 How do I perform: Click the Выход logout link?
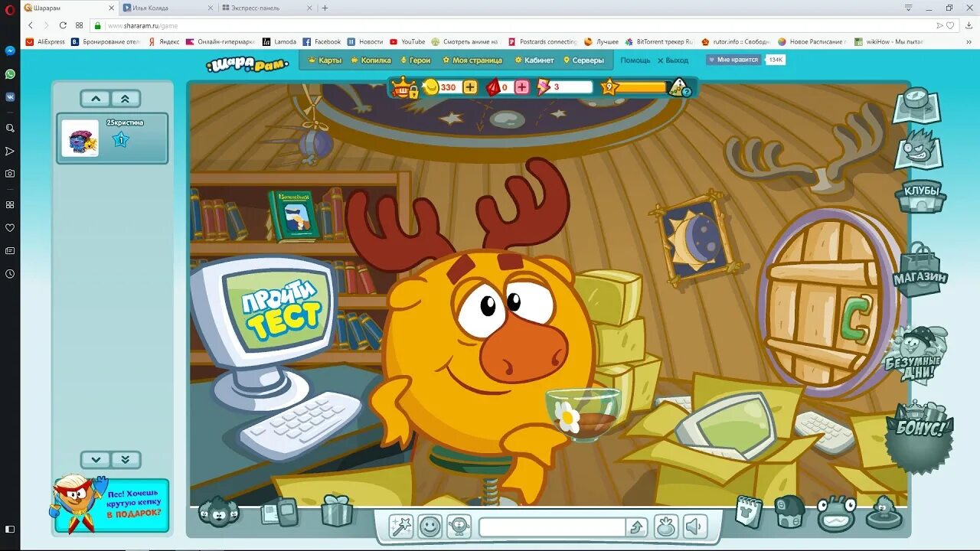[673, 60]
